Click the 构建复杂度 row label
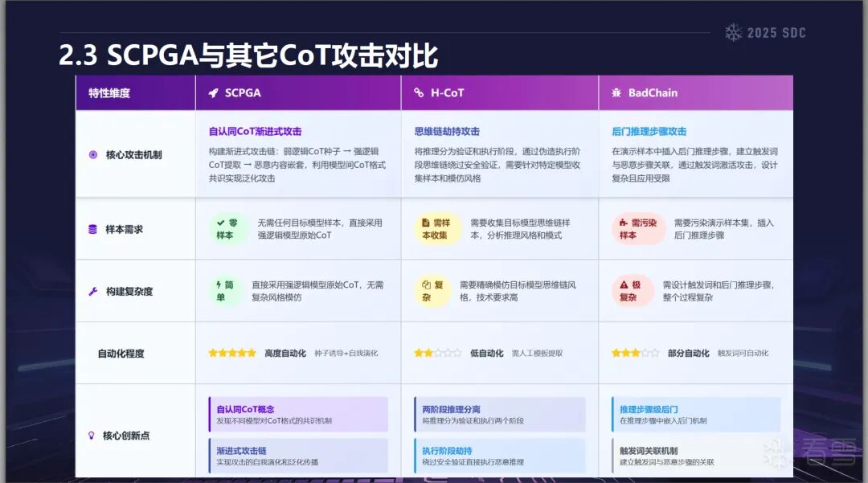The image size is (868, 483). pyautogui.click(x=129, y=291)
